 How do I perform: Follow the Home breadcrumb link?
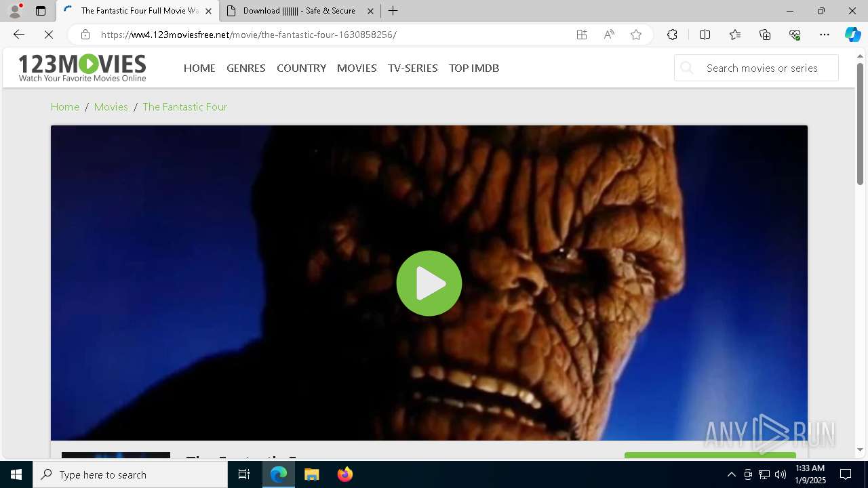click(x=65, y=106)
